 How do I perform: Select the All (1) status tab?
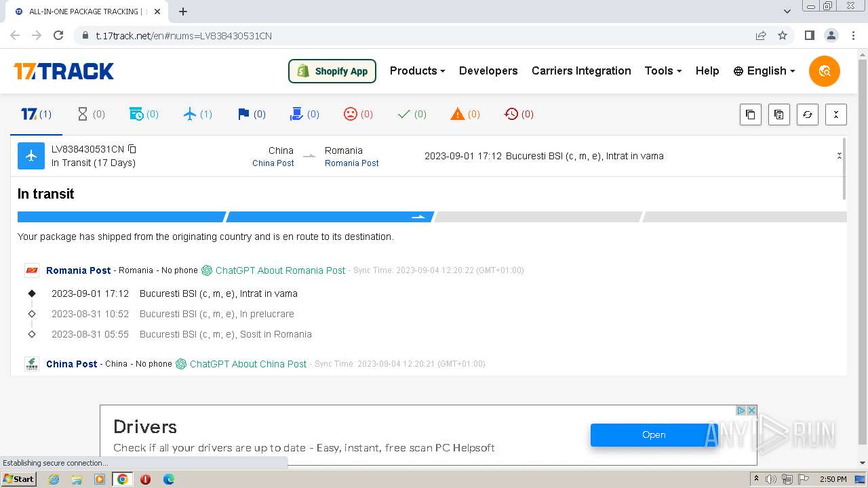pos(37,114)
